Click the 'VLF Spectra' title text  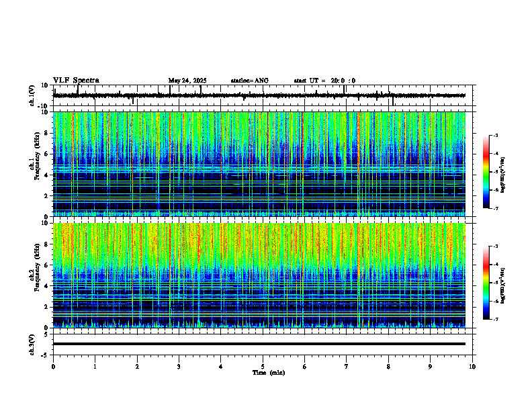tap(76, 81)
